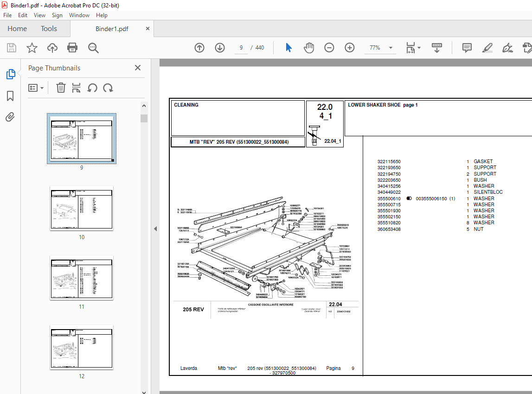532x394 pixels.
Task: Click the SILENTBLOC part name
Action: click(x=488, y=192)
